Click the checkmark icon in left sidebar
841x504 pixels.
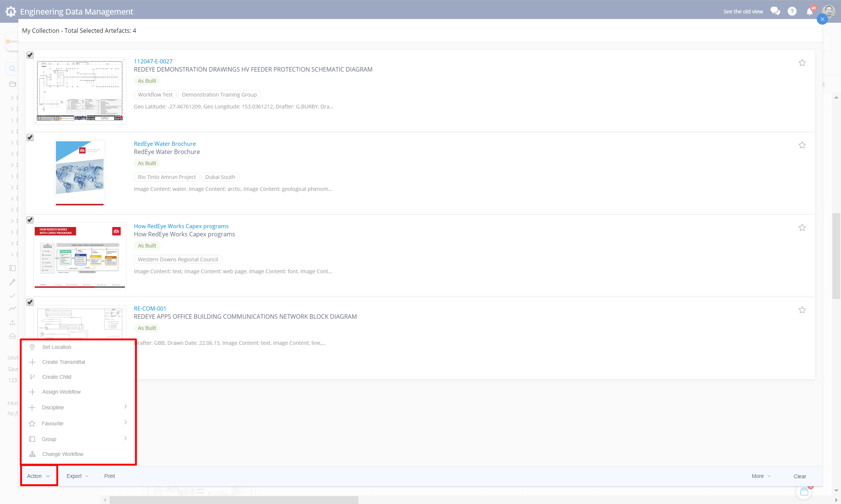12,295
